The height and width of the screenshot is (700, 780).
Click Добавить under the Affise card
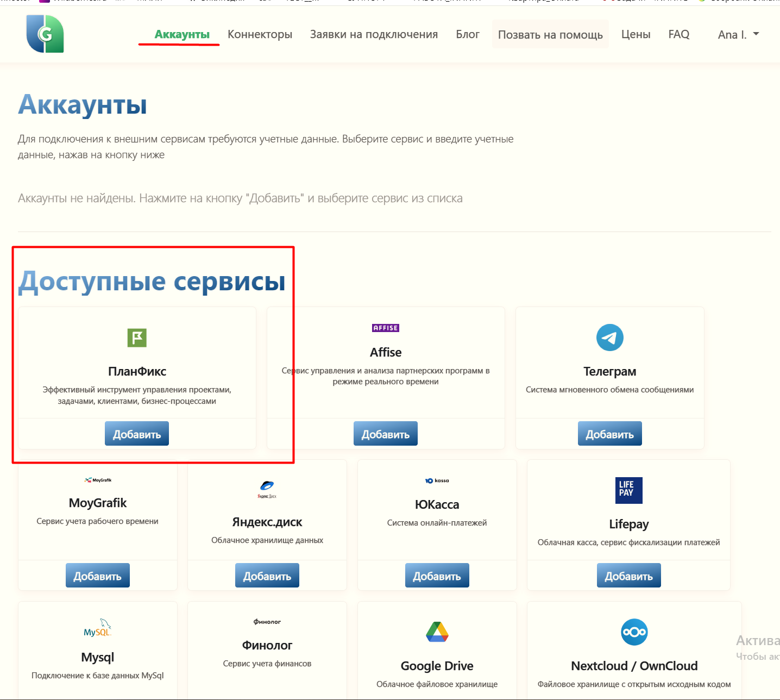(386, 434)
